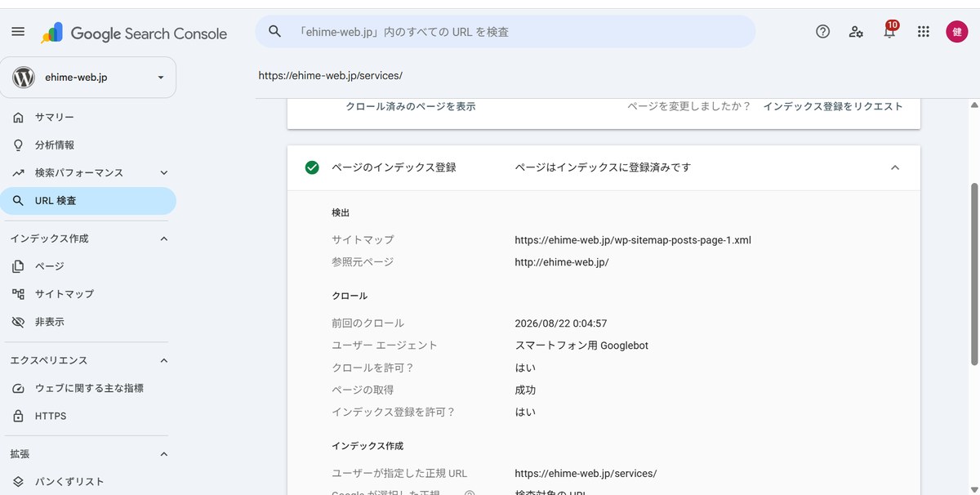Click スマートフォン用 Googlebot value
This screenshot has height=495, width=980.
coord(581,346)
